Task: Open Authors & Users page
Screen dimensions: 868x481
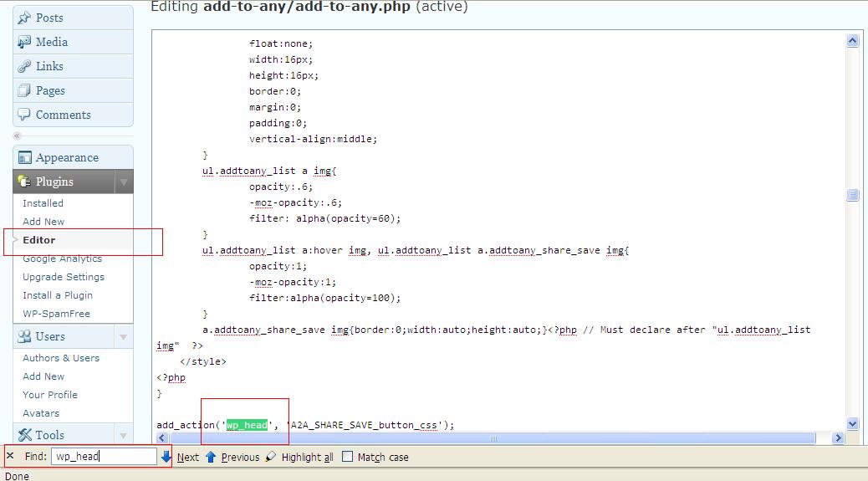Action: [61, 358]
